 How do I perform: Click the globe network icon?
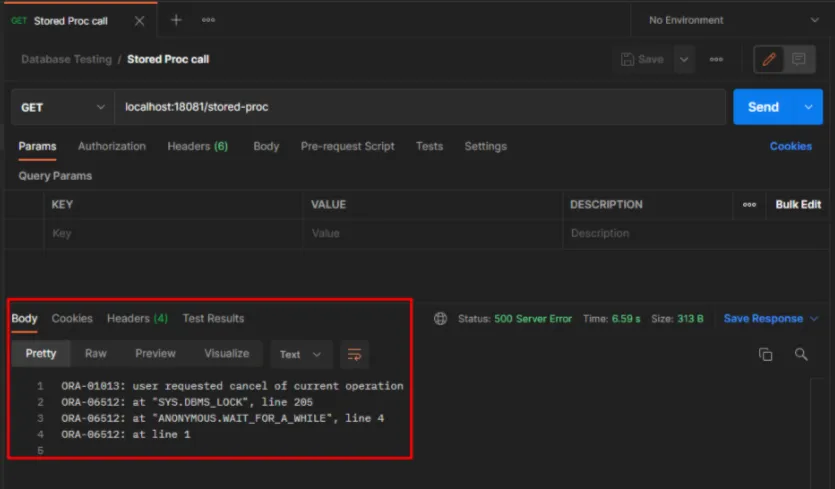[x=440, y=319]
